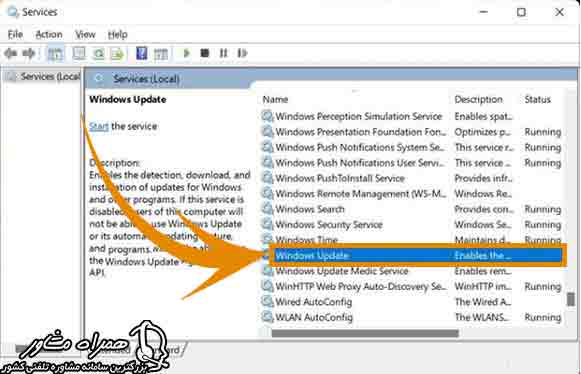Screen dimensions: 581x374
Task: Select the Windows Security Service name
Action: (329, 225)
